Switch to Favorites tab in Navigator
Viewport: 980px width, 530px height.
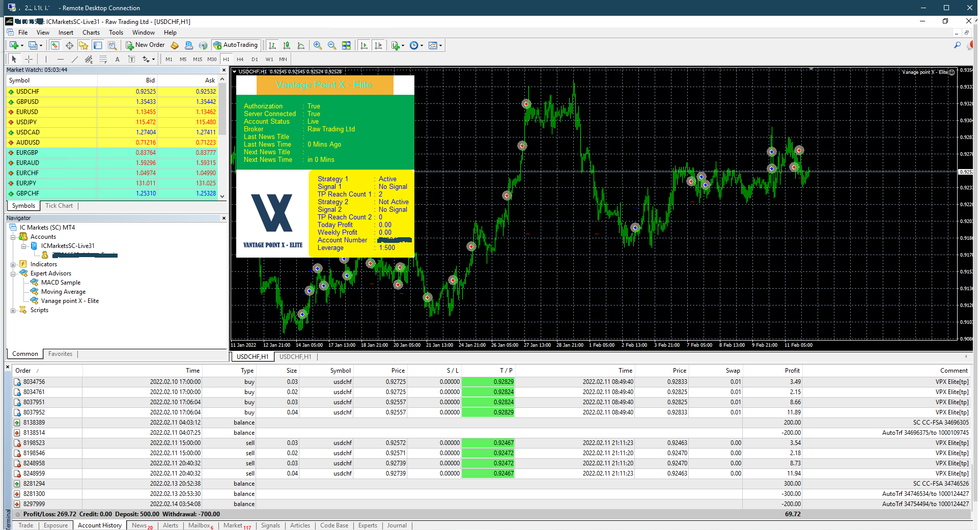tap(60, 354)
